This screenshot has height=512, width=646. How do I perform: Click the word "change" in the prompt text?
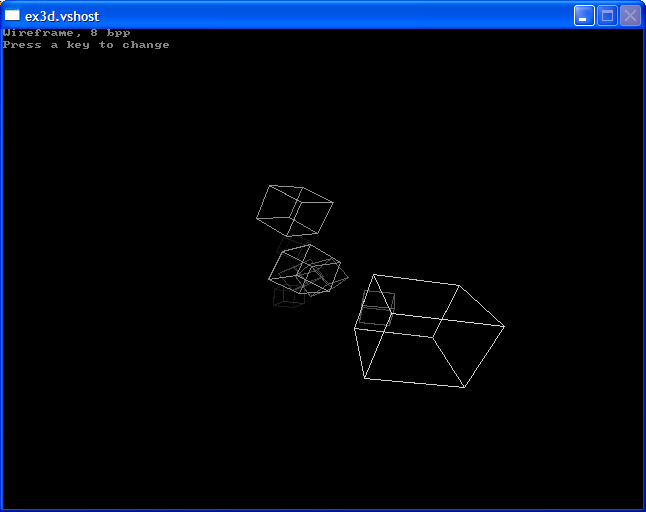[x=146, y=45]
